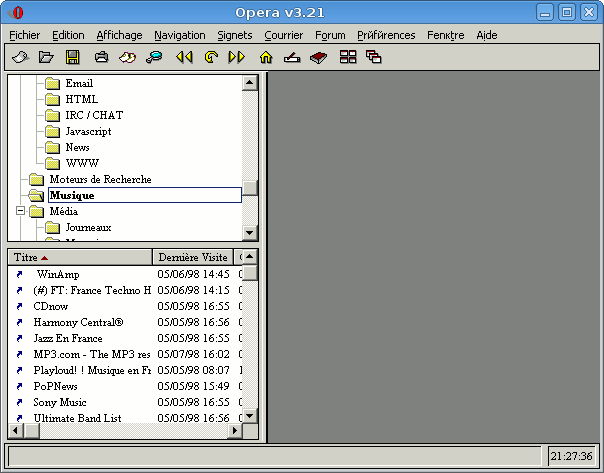Open the Edition menu
Screen dimensions: 604x473
click(x=68, y=35)
